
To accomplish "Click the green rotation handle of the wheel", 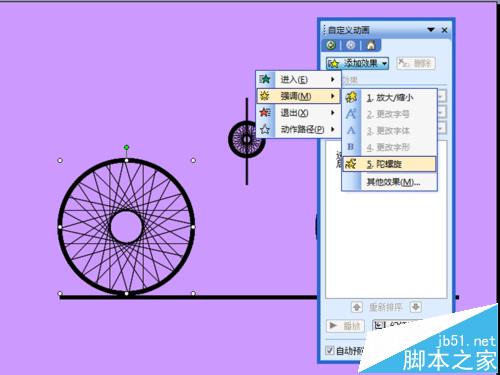I will [126, 147].
